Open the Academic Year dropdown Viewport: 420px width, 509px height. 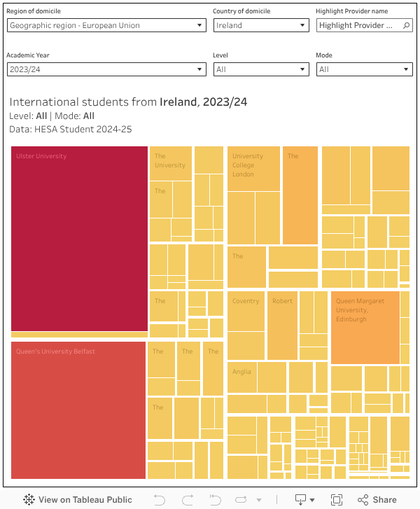(106, 69)
